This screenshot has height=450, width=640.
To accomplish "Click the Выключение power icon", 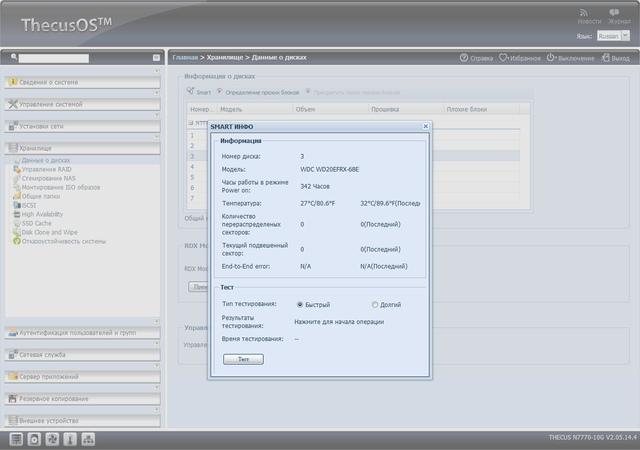I will 551,58.
